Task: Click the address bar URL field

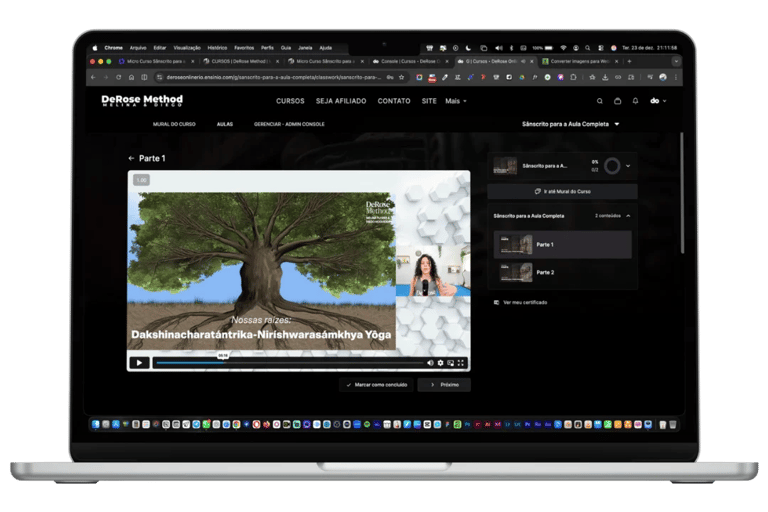Action: pos(274,77)
